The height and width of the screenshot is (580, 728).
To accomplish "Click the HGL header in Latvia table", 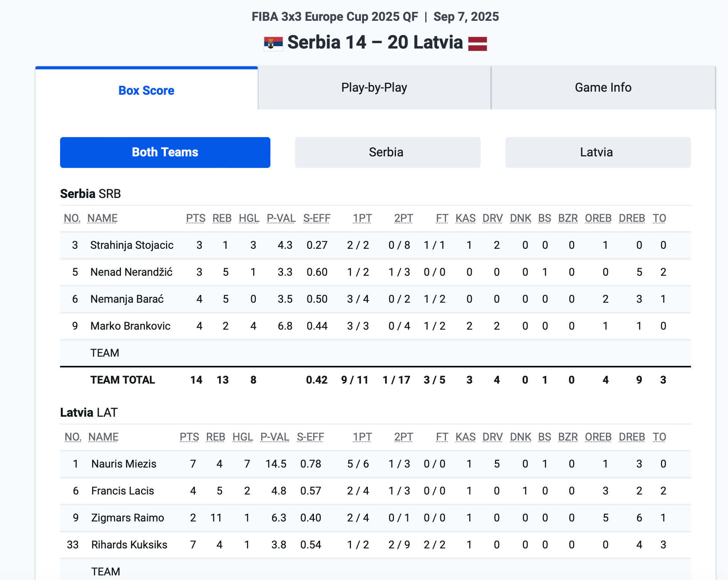I will (243, 437).
